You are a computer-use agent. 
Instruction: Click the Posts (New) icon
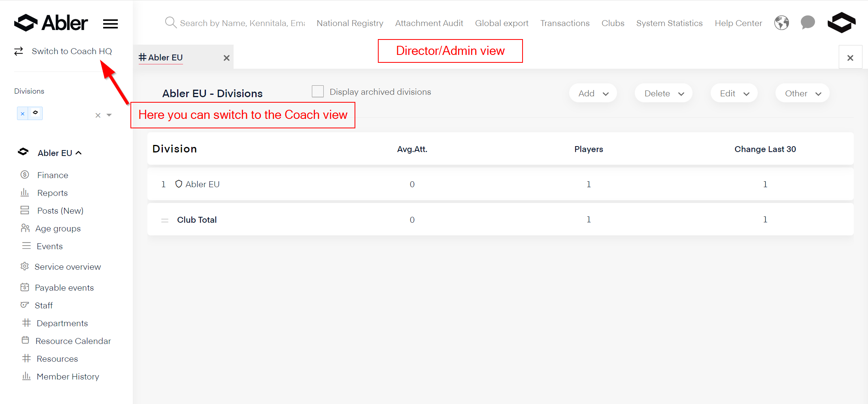(25, 210)
